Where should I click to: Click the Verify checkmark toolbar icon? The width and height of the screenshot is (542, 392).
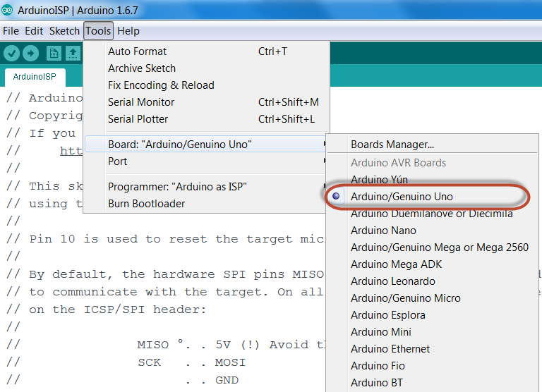pos(11,54)
